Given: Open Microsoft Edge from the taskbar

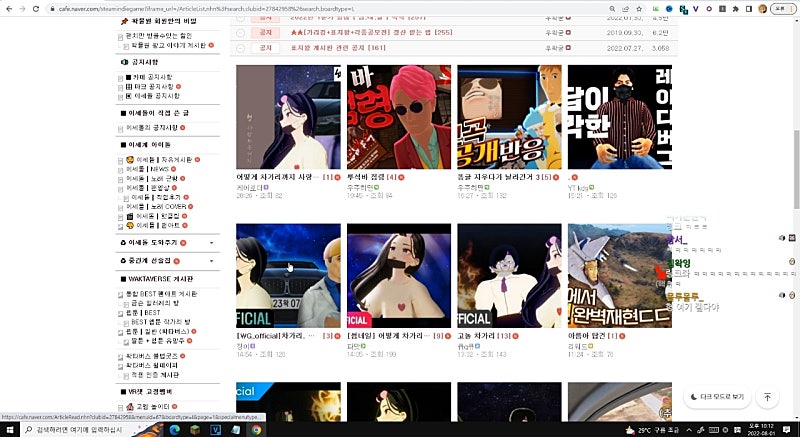Looking at the screenshot, I should click(175, 430).
